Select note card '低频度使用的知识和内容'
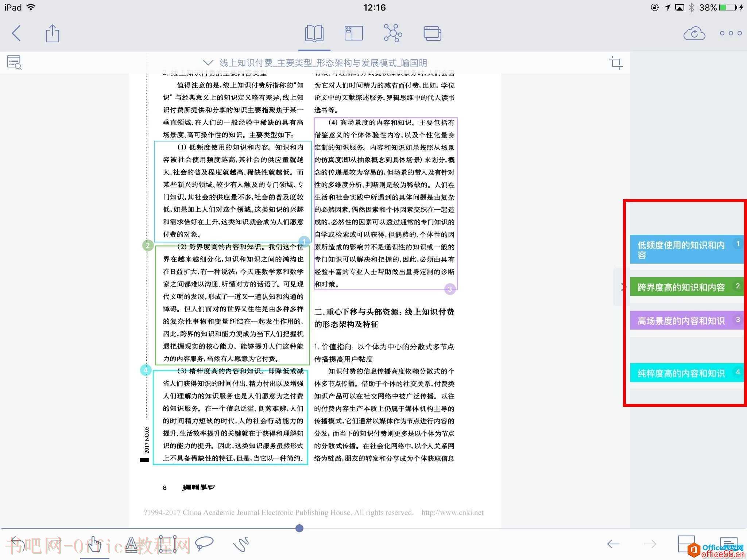The width and height of the screenshot is (747, 560). (x=687, y=249)
